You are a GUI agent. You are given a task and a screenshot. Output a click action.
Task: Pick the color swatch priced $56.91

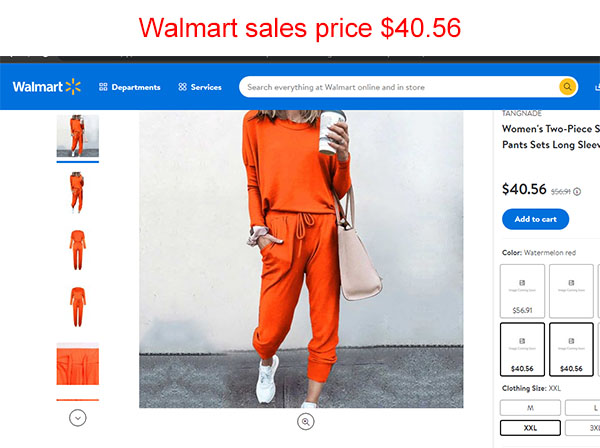tap(522, 291)
